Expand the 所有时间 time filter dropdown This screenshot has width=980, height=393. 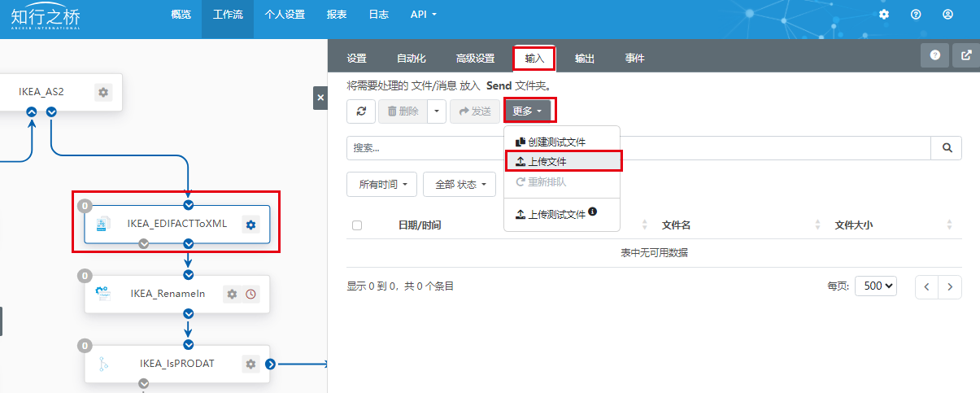[382, 185]
